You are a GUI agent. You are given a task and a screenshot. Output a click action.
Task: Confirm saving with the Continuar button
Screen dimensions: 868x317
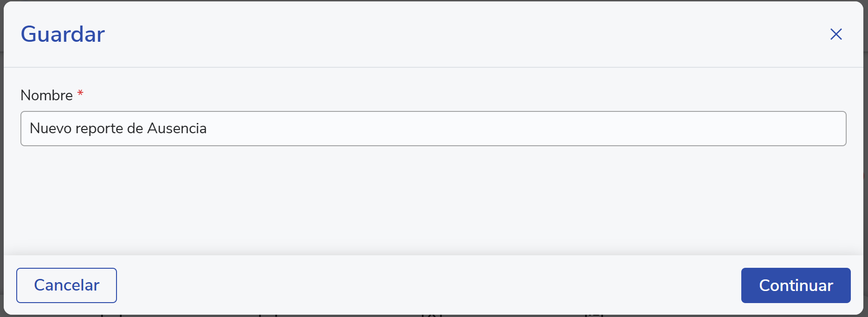pos(796,285)
